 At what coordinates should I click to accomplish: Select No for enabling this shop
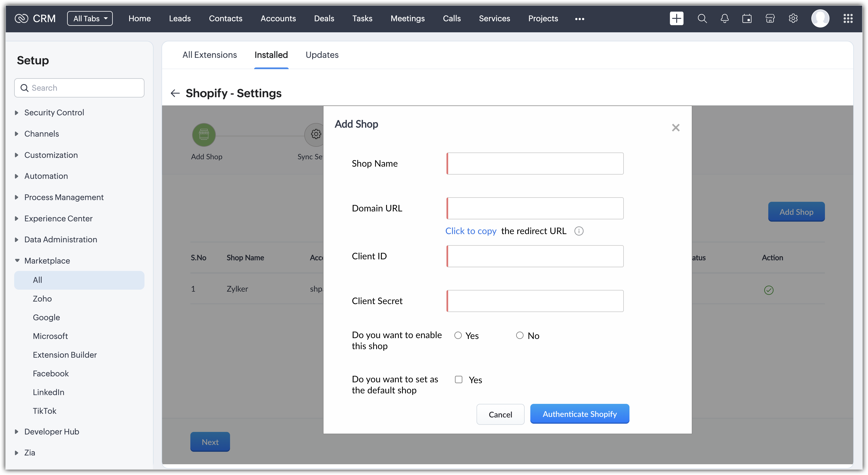[x=520, y=336]
